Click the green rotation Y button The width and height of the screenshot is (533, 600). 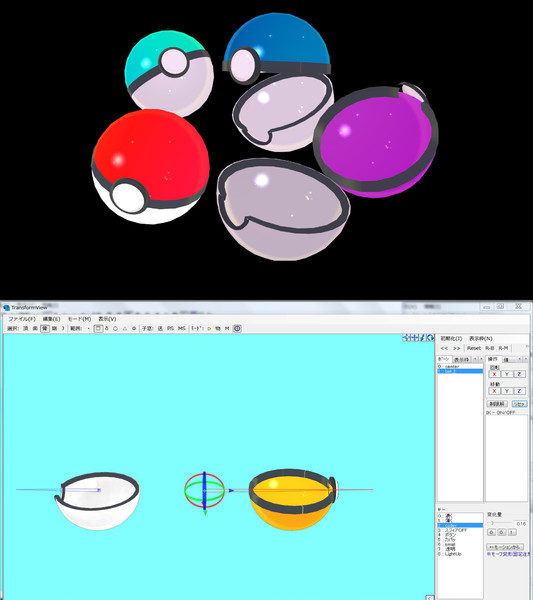click(507, 374)
